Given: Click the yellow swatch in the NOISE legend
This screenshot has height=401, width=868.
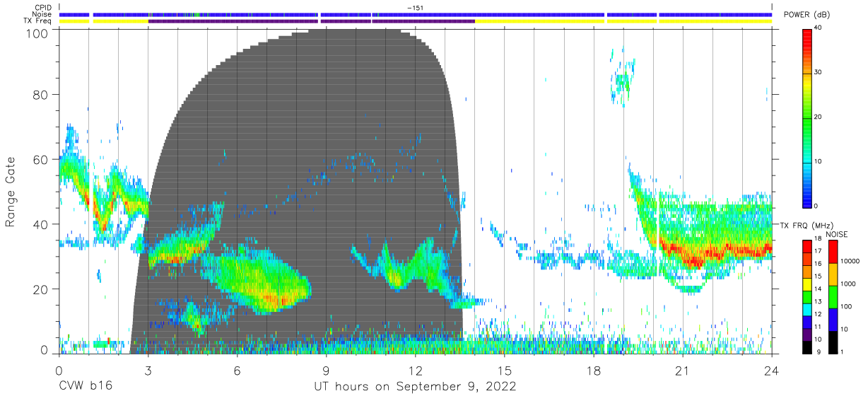Looking at the screenshot, I should pyautogui.click(x=833, y=274).
